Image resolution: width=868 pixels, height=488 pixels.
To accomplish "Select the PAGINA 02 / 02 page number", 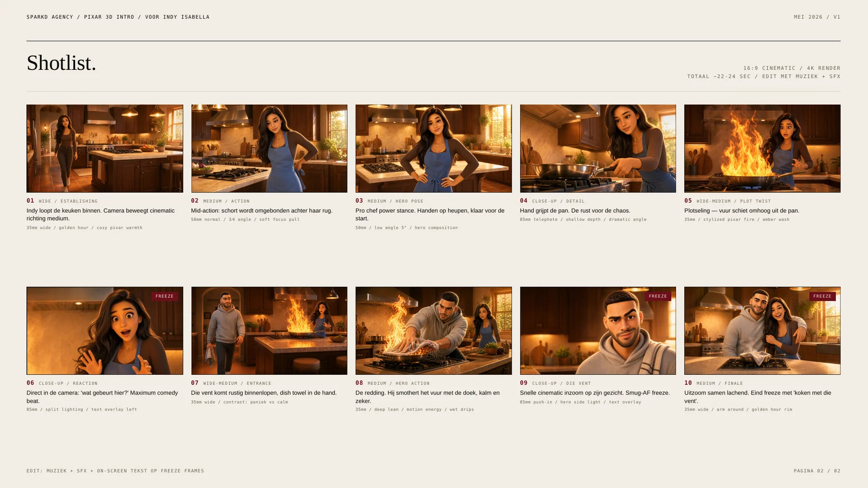I will [x=817, y=471].
